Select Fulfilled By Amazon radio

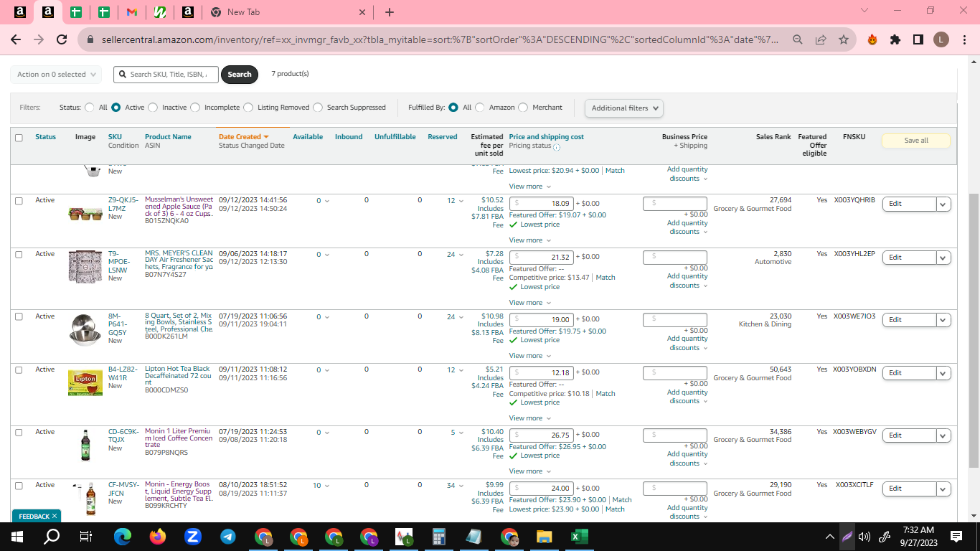(x=480, y=108)
